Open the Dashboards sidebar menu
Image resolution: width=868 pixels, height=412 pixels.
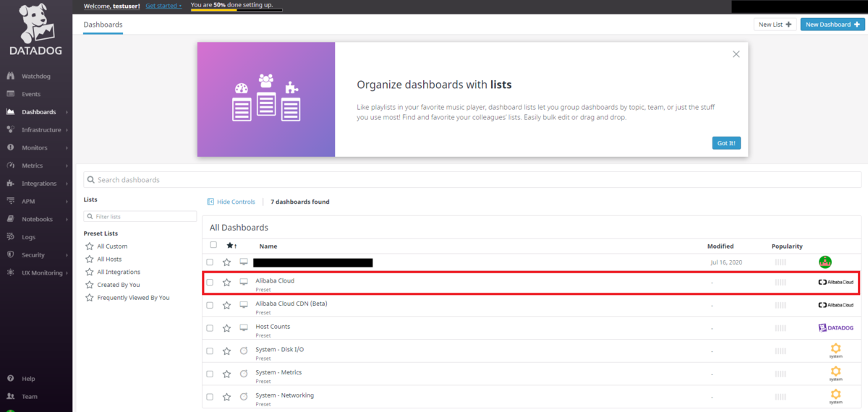click(x=38, y=112)
